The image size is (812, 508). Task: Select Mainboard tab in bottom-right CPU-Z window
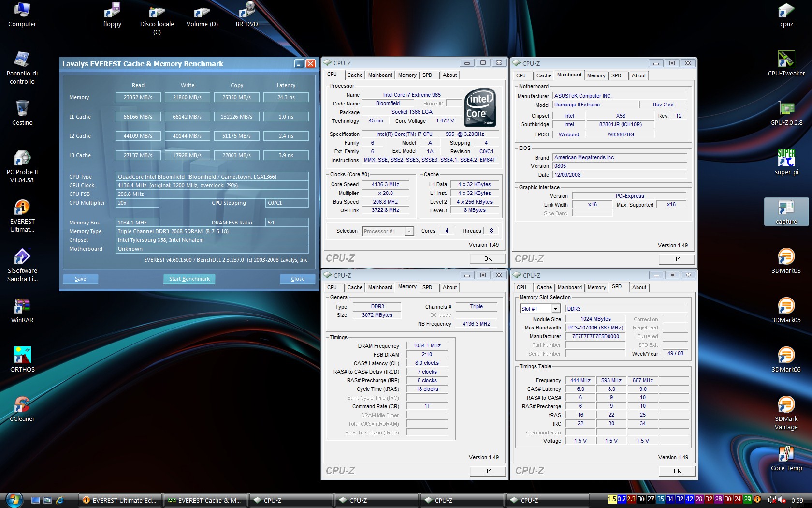(570, 287)
